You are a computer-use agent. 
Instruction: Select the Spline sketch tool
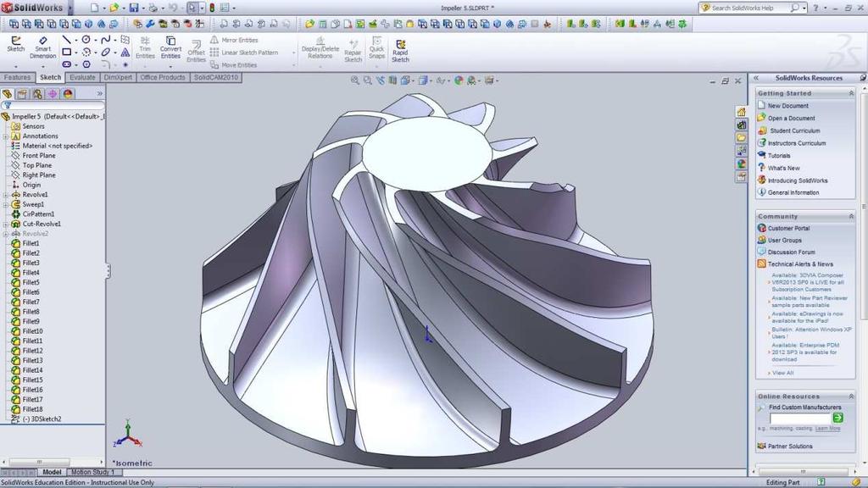tap(105, 40)
